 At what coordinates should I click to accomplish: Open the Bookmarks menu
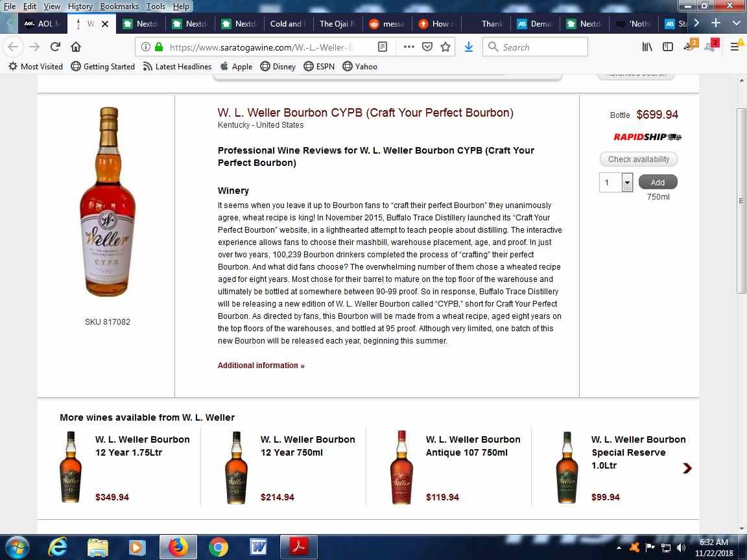(x=119, y=6)
